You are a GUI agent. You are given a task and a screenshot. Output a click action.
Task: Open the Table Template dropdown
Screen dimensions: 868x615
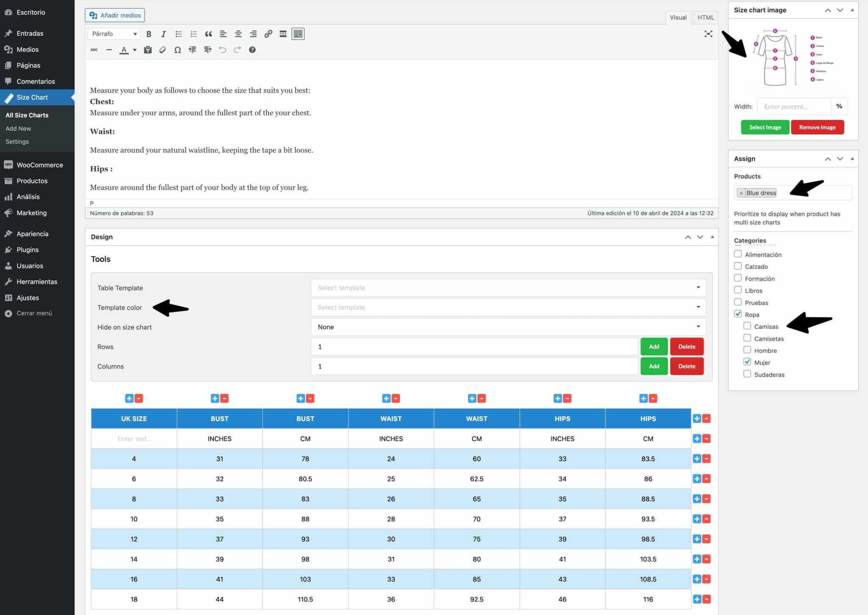pyautogui.click(x=508, y=288)
